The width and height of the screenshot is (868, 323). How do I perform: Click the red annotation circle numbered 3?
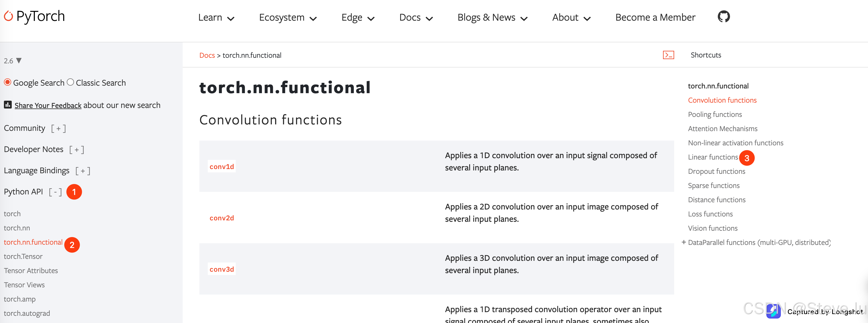(x=747, y=158)
